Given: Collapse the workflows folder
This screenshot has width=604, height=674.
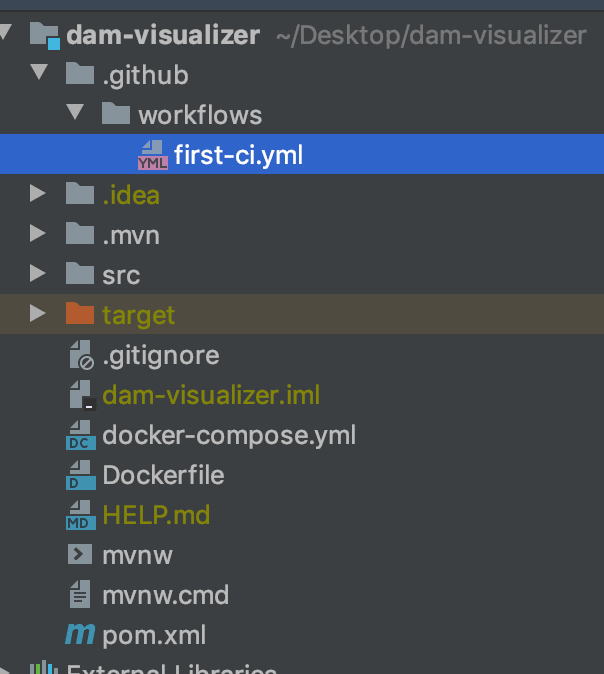Looking at the screenshot, I should [x=75, y=111].
